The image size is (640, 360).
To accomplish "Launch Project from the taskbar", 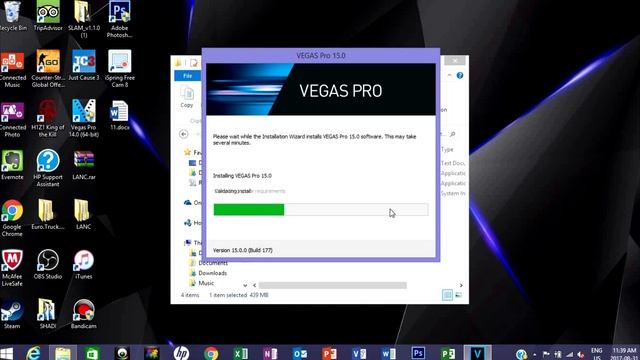I will [x=448, y=353].
